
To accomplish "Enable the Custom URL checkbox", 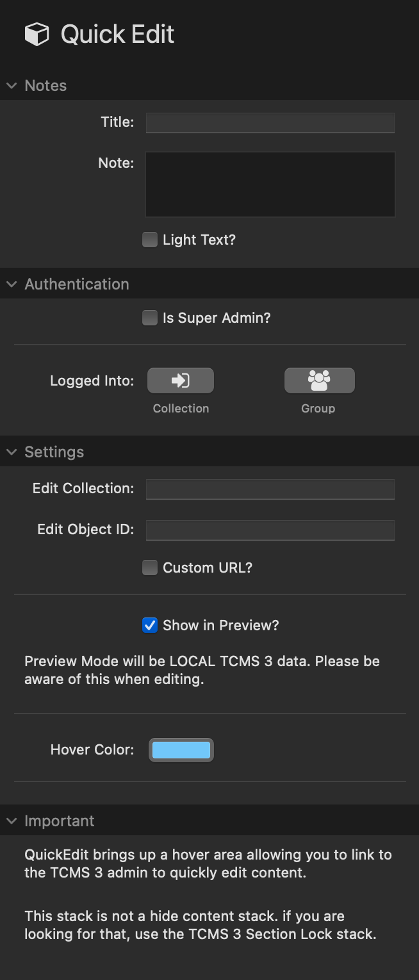I will pyautogui.click(x=150, y=568).
